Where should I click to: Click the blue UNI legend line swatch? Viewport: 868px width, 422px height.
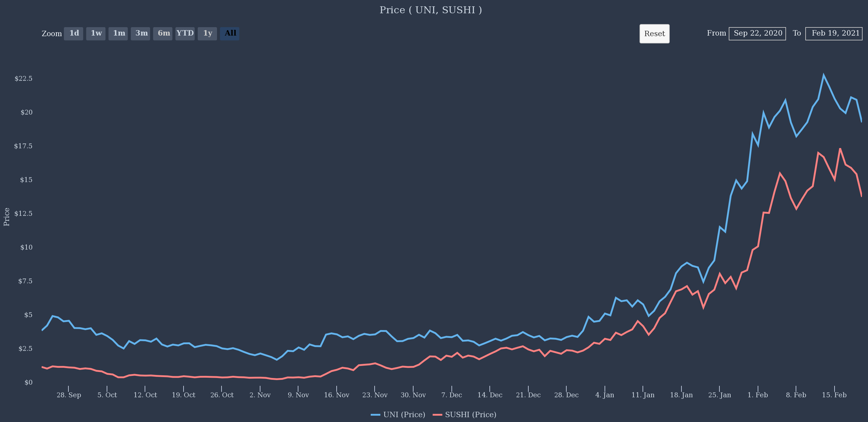[375, 414]
